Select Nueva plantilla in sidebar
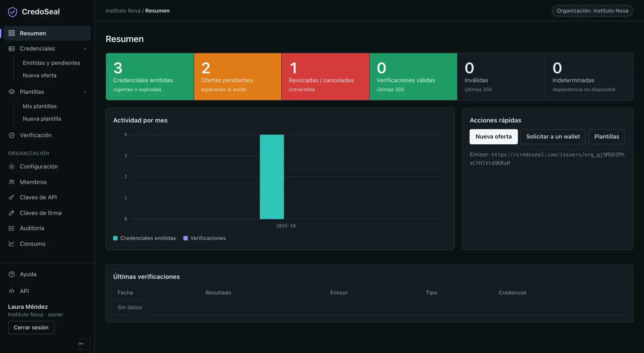Image resolution: width=644 pixels, height=353 pixels. tap(42, 119)
